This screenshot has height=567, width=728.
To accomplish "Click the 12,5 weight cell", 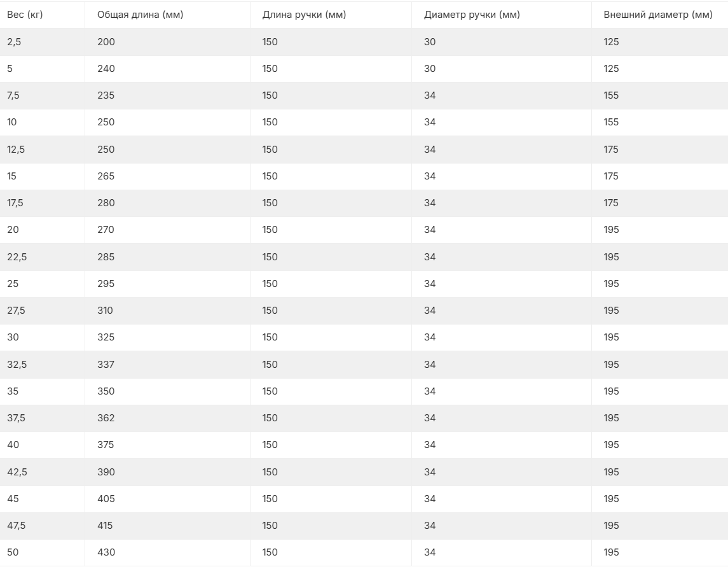I will pyautogui.click(x=17, y=150).
